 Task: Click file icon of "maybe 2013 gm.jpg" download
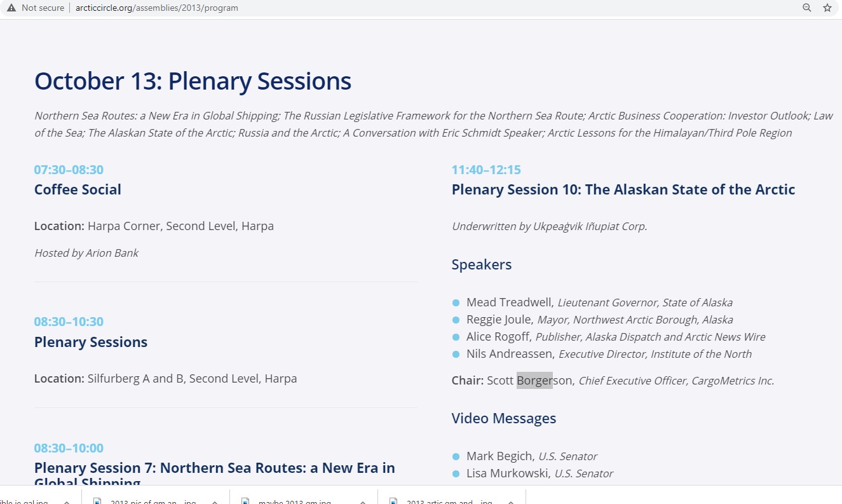click(245, 501)
